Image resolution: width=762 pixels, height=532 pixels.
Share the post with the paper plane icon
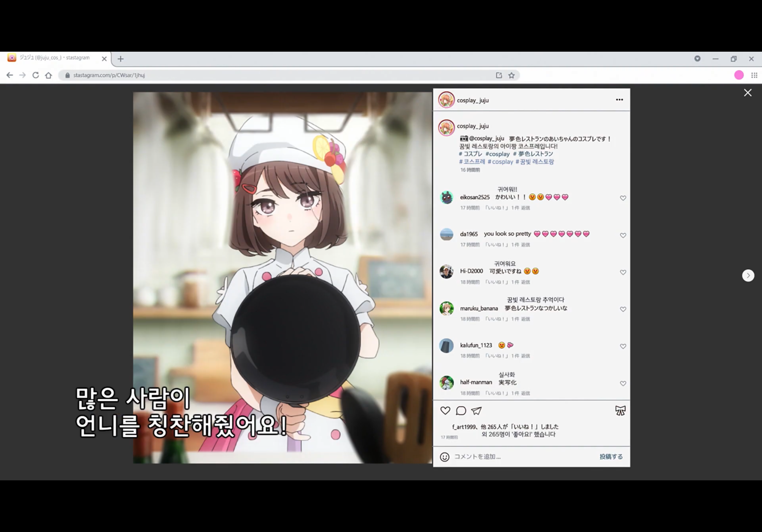(x=476, y=410)
